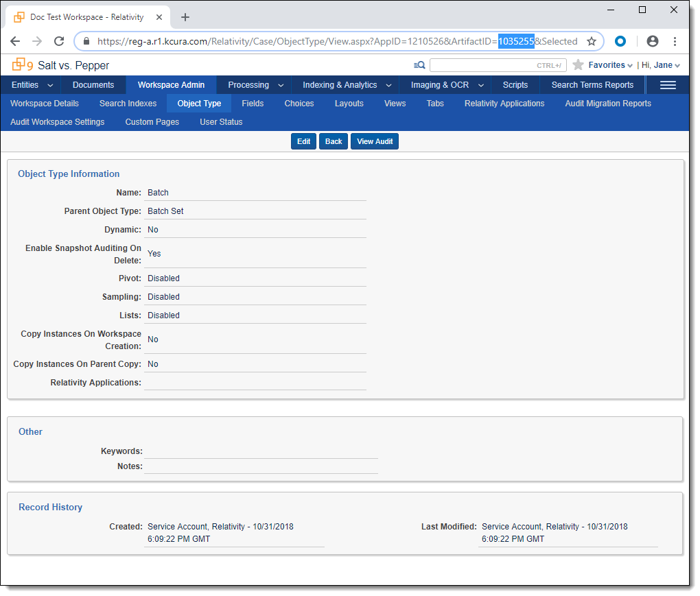700x596 pixels.
Task: Reload the page with the refresh icon
Action: click(x=59, y=41)
